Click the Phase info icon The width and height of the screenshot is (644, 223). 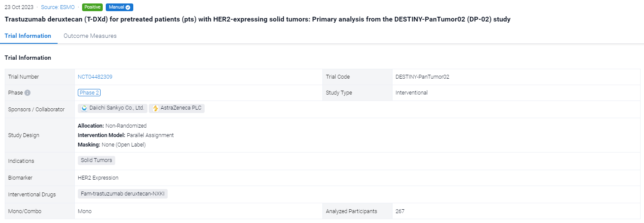pos(28,93)
